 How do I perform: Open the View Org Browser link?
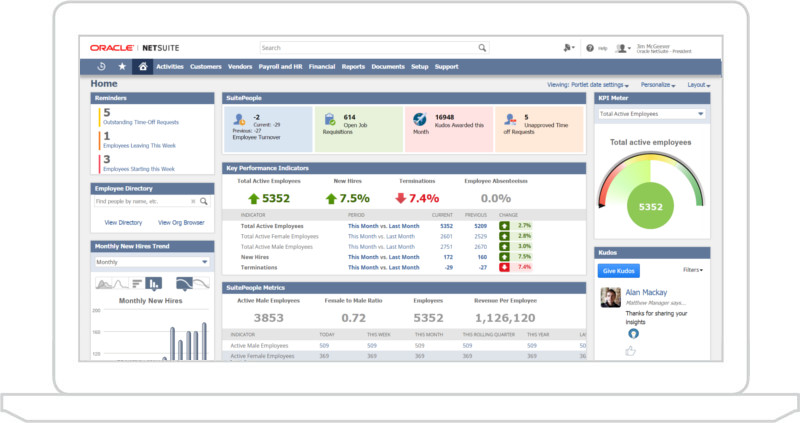(183, 222)
